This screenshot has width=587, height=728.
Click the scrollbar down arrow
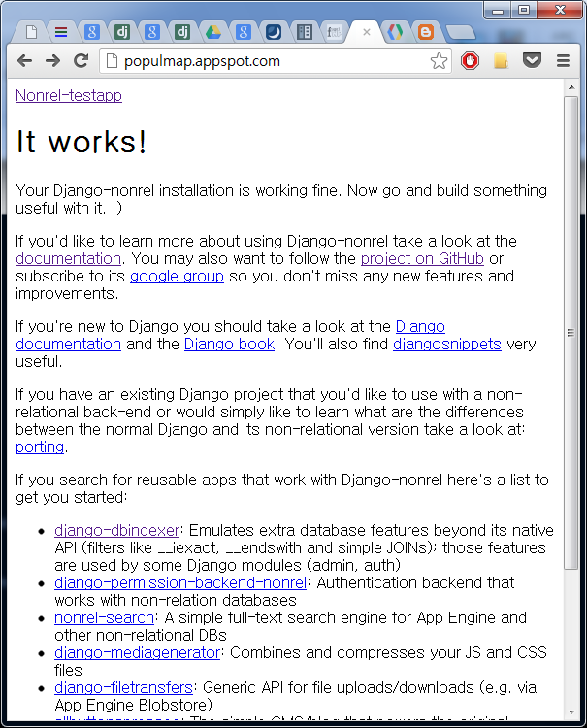tap(571, 711)
